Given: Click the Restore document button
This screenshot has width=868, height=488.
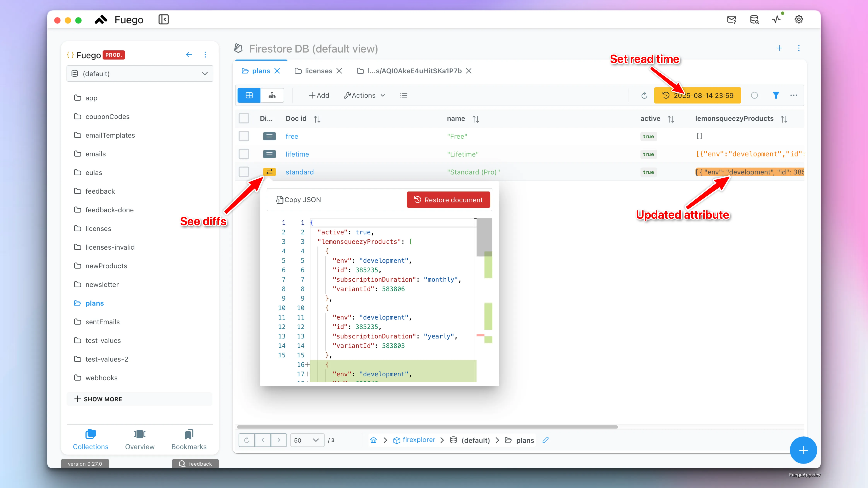Looking at the screenshot, I should tap(448, 200).
